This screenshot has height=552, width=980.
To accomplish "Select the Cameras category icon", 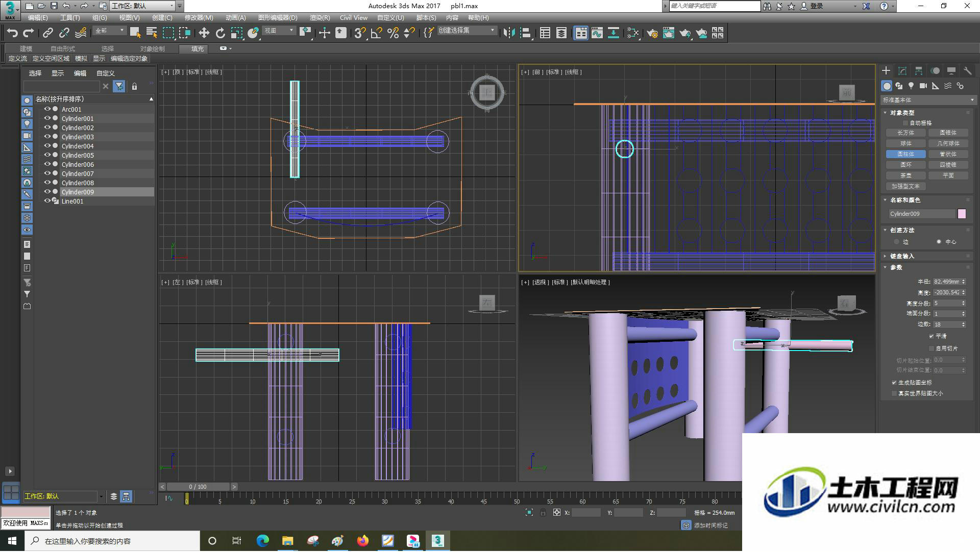I will (x=923, y=86).
